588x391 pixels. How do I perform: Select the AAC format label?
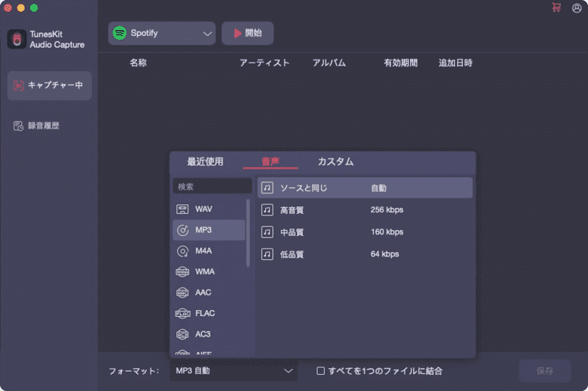tap(203, 293)
